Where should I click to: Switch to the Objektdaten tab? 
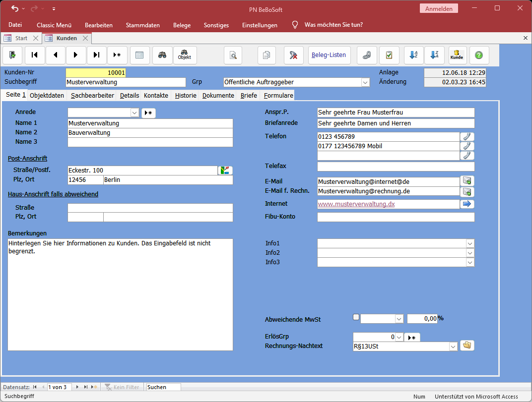47,95
